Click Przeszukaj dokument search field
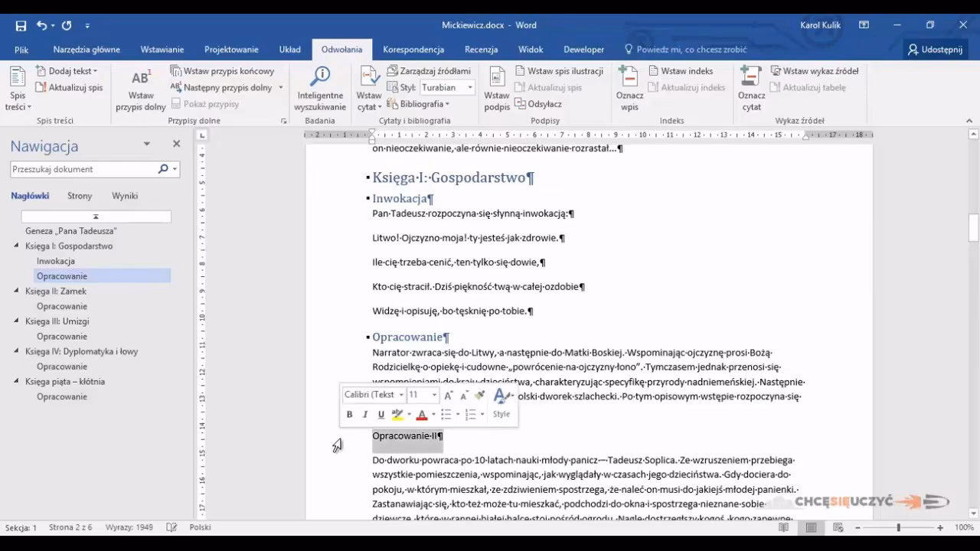 (84, 169)
